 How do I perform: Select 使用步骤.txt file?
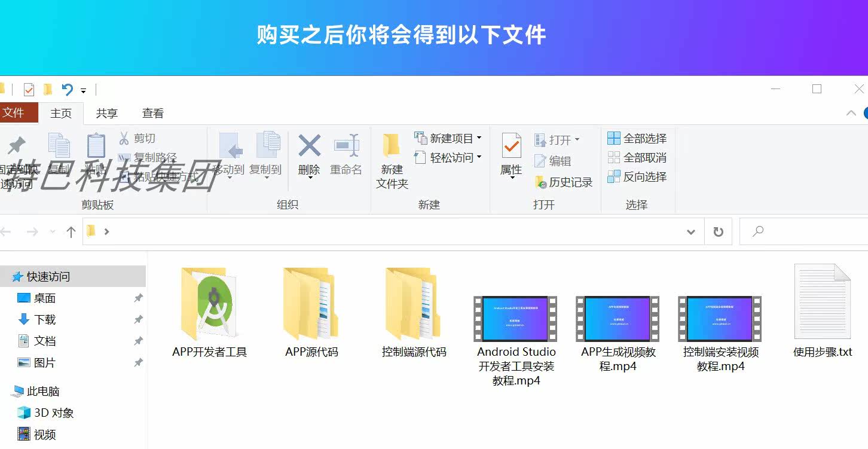click(823, 311)
